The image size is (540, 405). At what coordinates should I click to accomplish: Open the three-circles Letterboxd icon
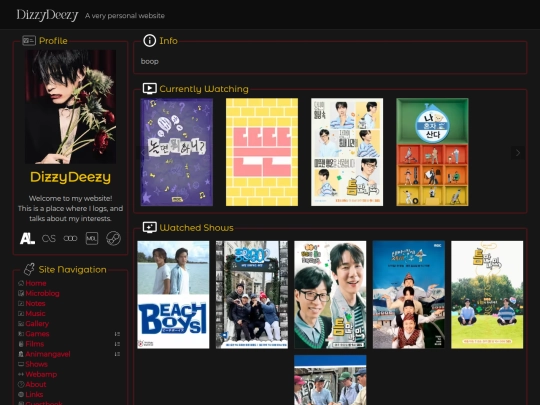[70, 238]
